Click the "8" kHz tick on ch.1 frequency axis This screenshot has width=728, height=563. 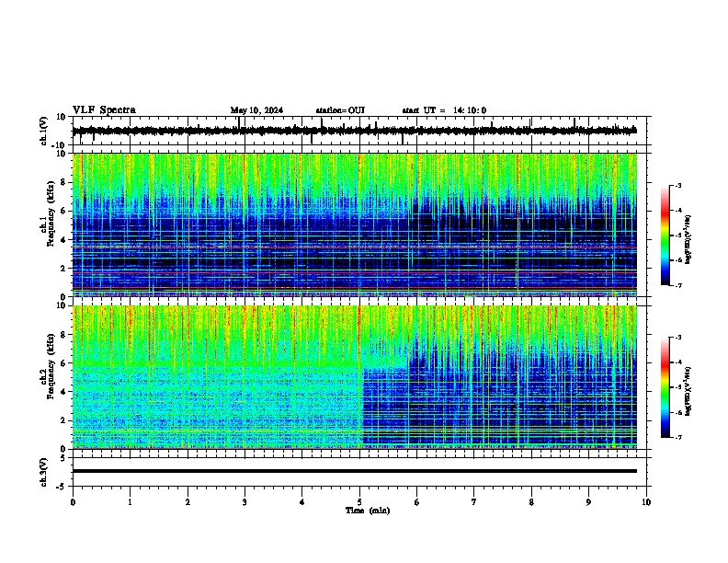64,182
